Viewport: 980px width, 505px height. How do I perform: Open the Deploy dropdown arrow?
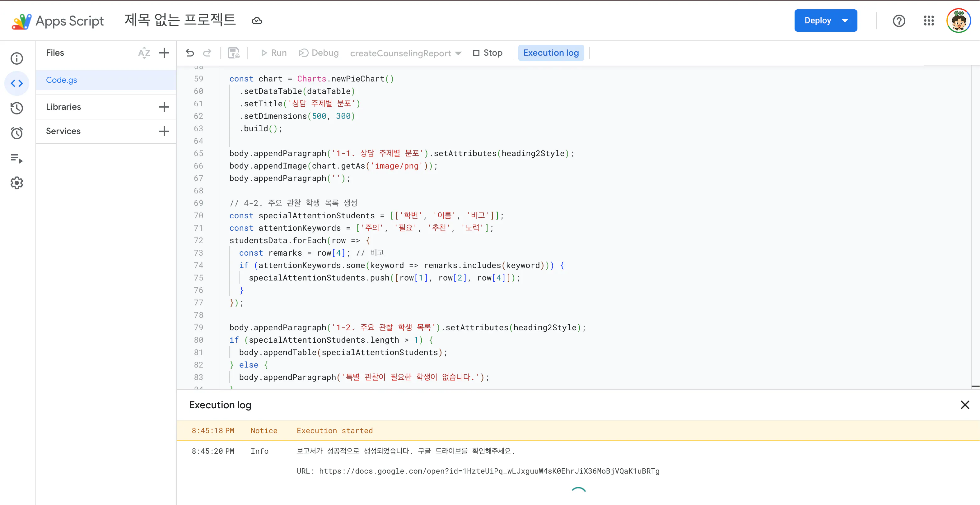(x=845, y=21)
